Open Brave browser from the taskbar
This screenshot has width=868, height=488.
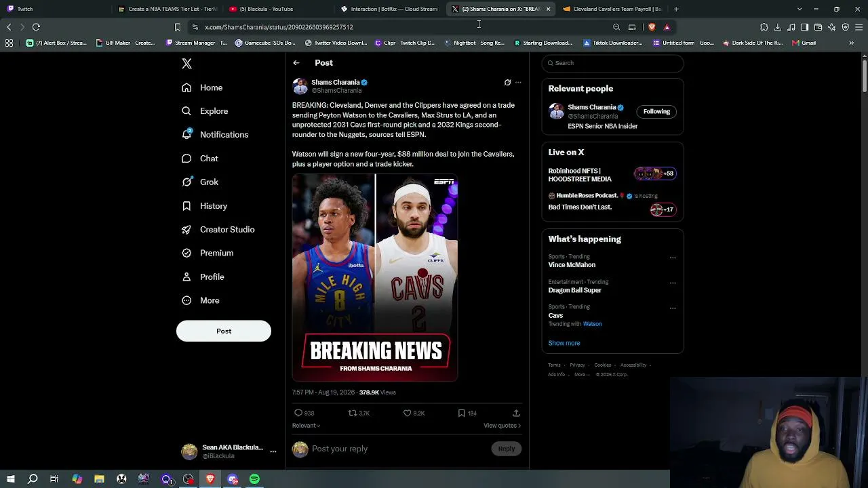210,479
